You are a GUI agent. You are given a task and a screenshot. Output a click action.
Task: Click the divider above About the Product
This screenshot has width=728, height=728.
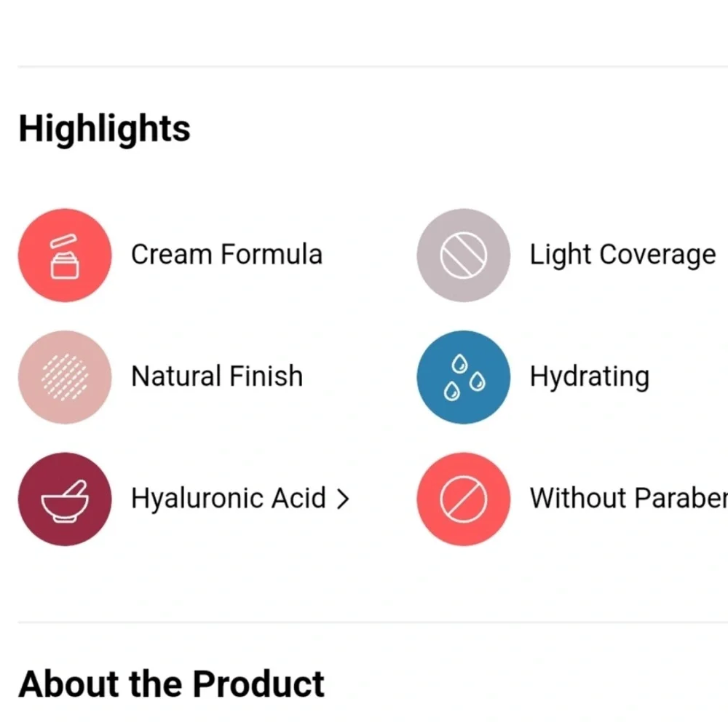[x=364, y=622]
